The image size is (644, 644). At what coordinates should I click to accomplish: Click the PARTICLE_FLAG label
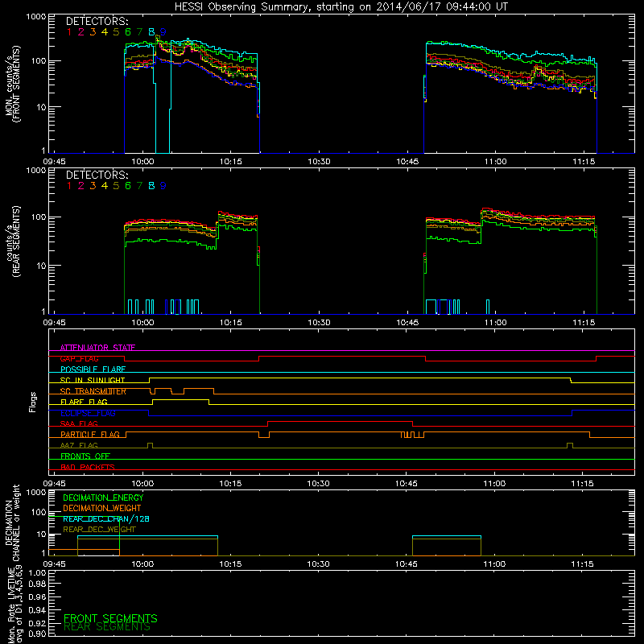click(x=90, y=435)
